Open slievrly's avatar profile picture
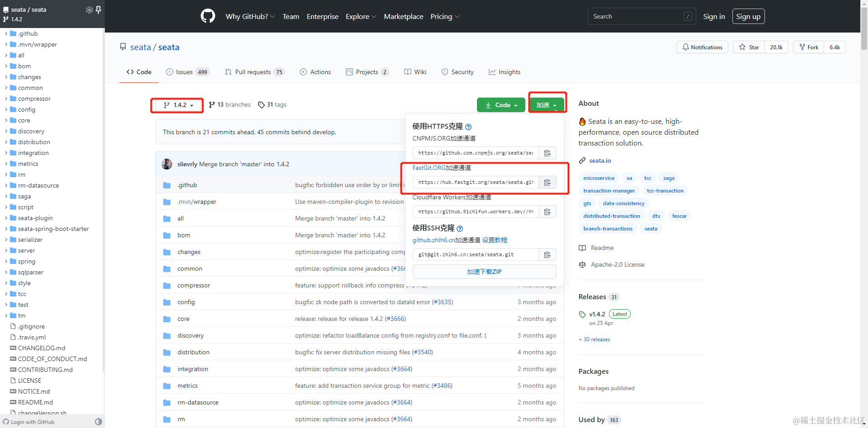This screenshot has width=868, height=428. pos(167,164)
